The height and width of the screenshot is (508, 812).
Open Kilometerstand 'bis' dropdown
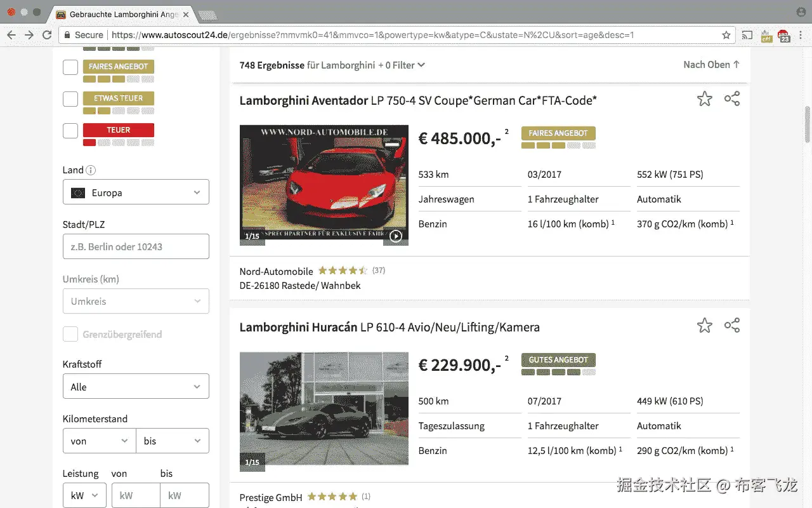(x=173, y=441)
